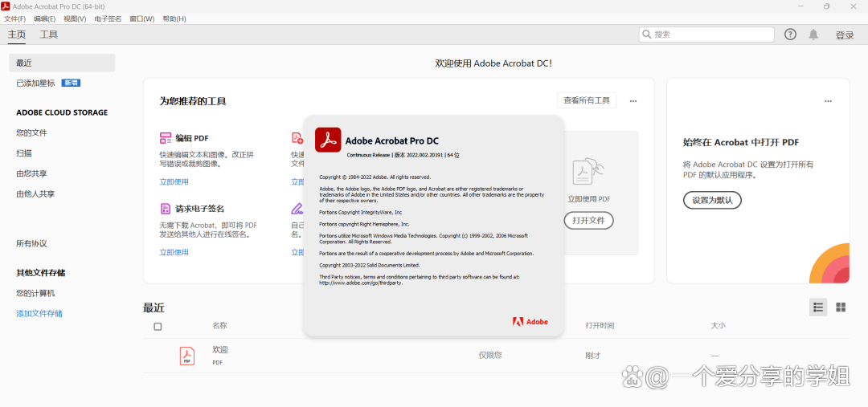Image resolution: width=868 pixels, height=407 pixels.
Task: Switch to the 工具 tab
Action: pyautogui.click(x=49, y=35)
